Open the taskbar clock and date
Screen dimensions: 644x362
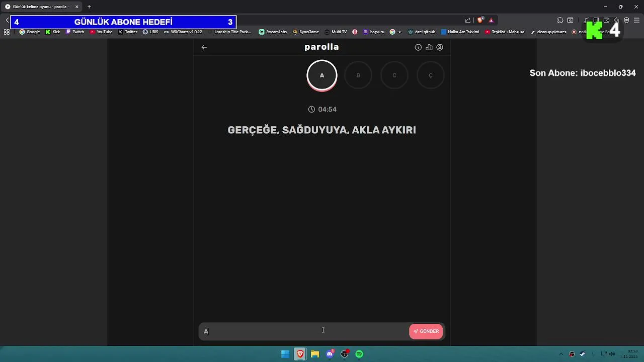click(x=630, y=354)
